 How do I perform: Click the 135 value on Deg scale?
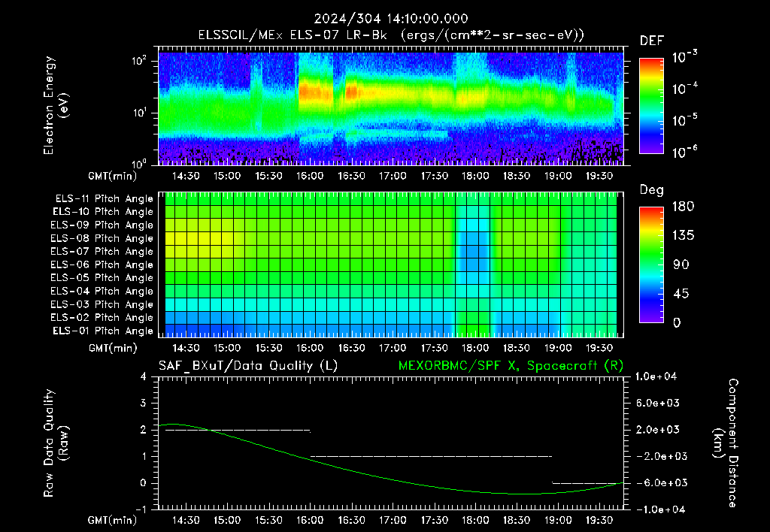point(683,236)
